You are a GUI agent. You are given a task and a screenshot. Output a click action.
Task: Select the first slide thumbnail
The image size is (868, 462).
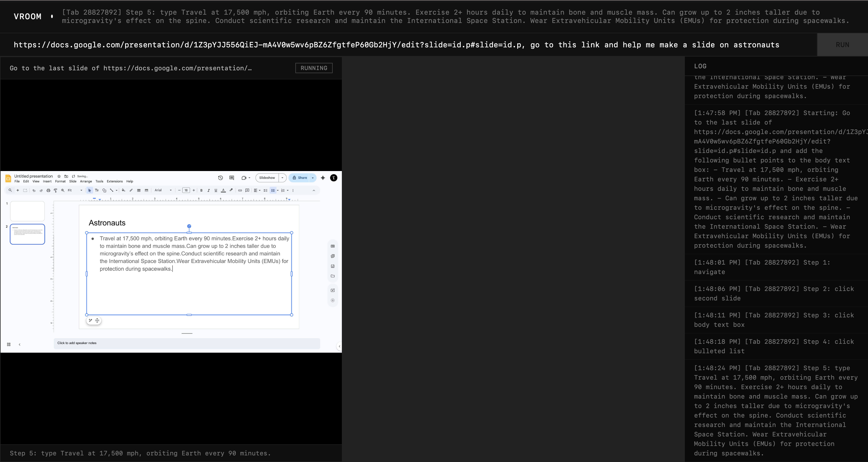tap(27, 211)
